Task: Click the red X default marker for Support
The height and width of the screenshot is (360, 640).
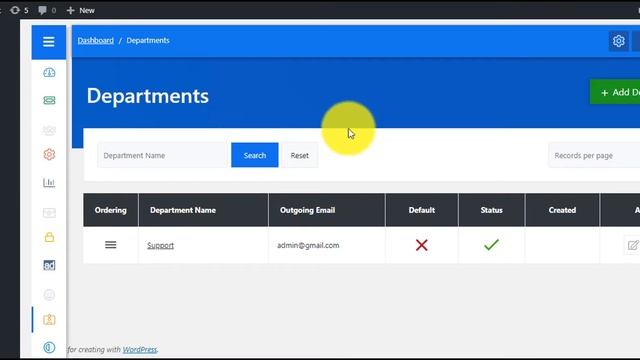Action: (x=422, y=245)
